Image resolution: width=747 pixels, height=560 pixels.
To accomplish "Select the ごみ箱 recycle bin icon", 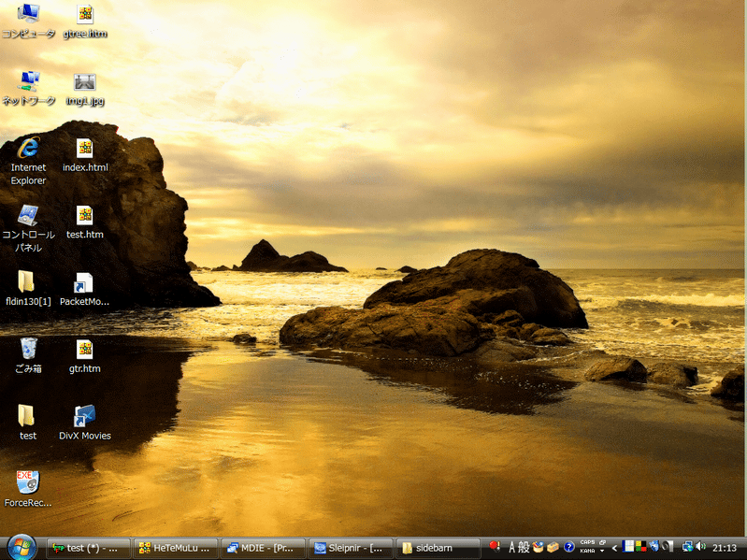I will click(28, 350).
